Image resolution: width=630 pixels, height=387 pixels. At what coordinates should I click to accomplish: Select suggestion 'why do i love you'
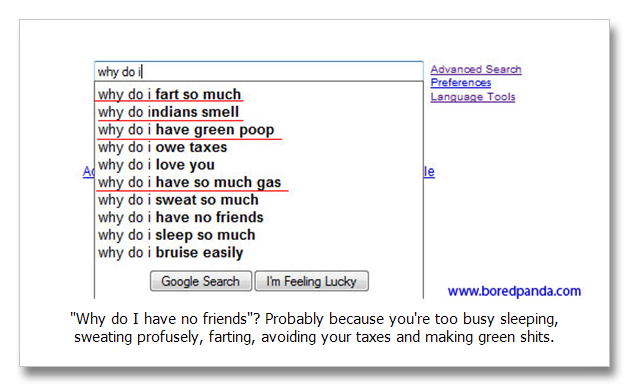click(x=259, y=165)
